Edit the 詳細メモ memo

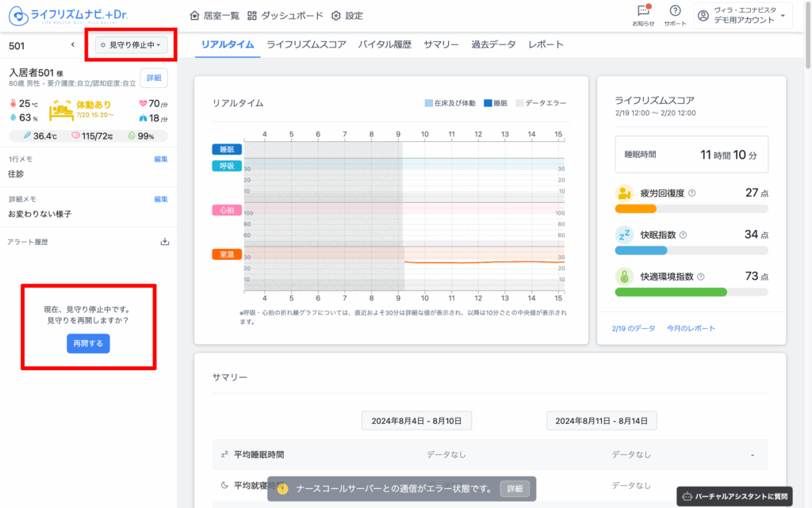click(160, 199)
